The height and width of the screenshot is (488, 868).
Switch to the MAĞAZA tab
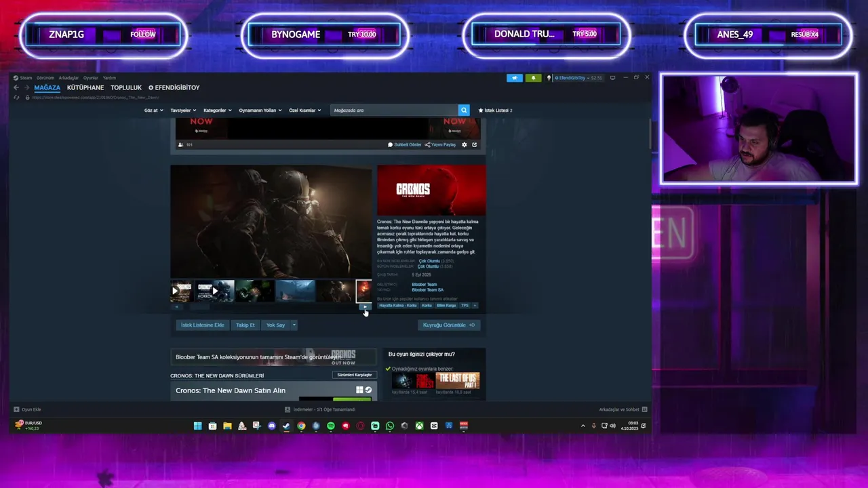click(x=47, y=87)
